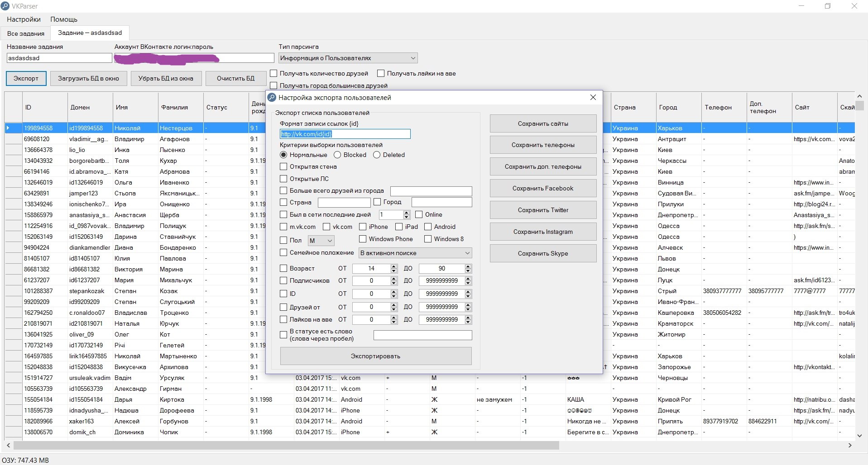Focus the Название задания input field
This screenshot has height=465, width=868.
pyautogui.click(x=59, y=58)
